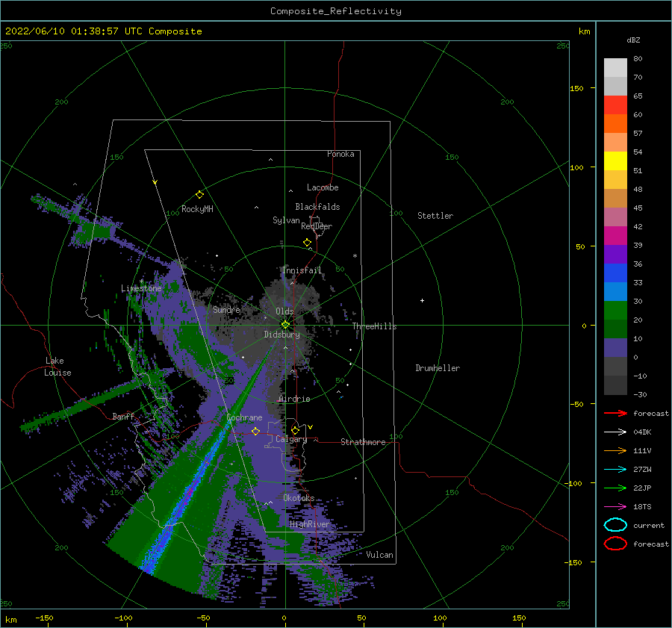Select the 65 dBZ red color swatch
Screen dimensions: 672x628
click(615, 105)
